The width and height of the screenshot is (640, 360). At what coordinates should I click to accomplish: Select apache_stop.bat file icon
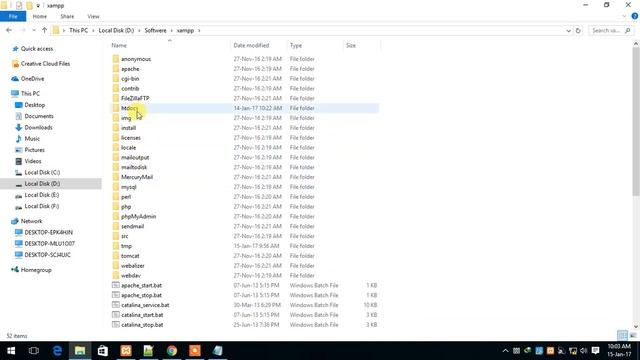(116, 295)
